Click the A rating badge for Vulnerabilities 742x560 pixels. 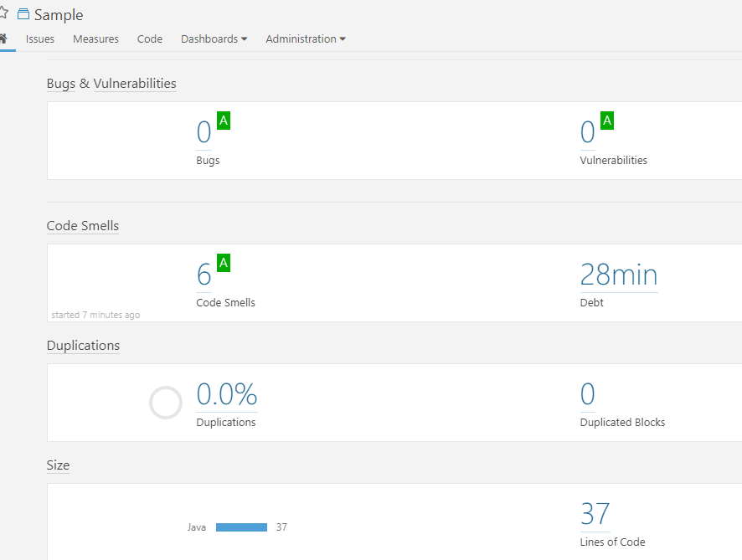click(607, 121)
